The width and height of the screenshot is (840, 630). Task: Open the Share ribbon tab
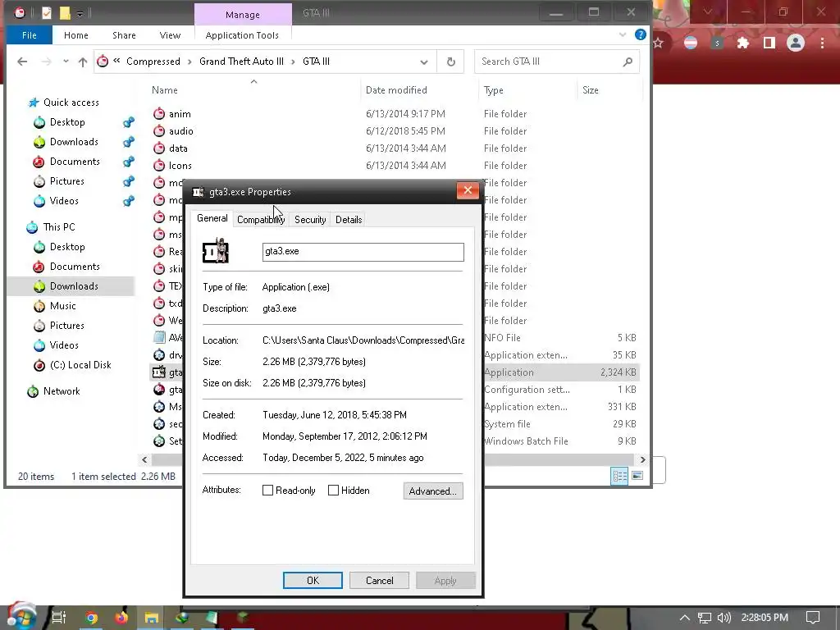tap(124, 35)
